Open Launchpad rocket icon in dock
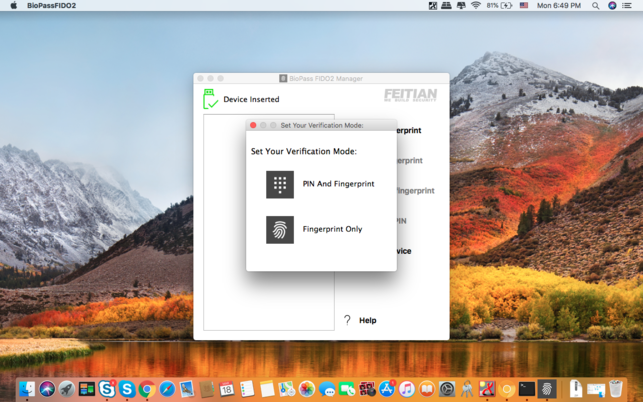The height and width of the screenshot is (402, 643). [x=67, y=389]
